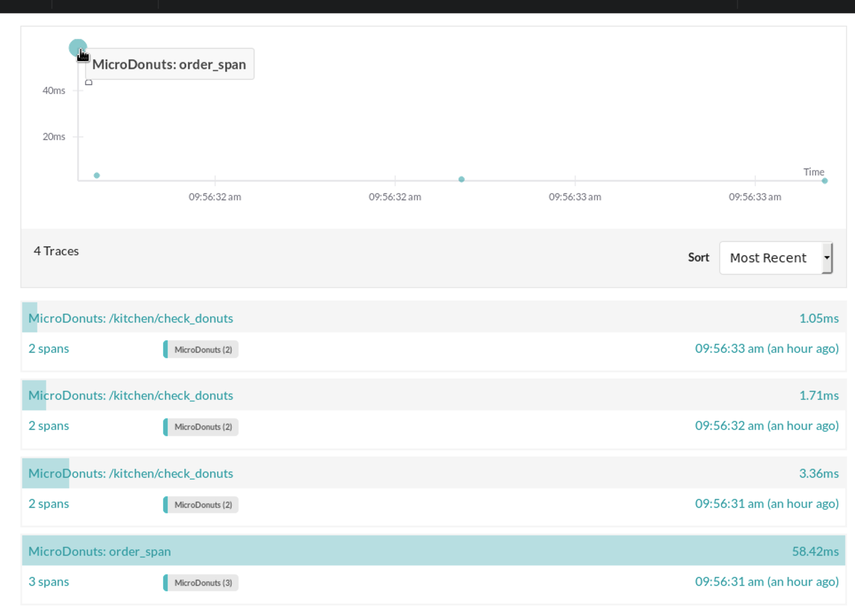855x616 pixels.
Task: Click MicroDonuts (2) tag in 1.05ms trace
Action: click(203, 350)
